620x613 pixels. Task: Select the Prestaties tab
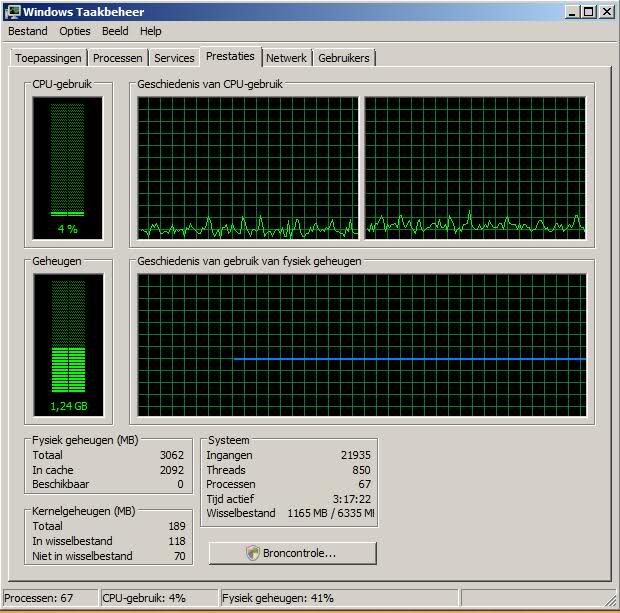(230, 56)
